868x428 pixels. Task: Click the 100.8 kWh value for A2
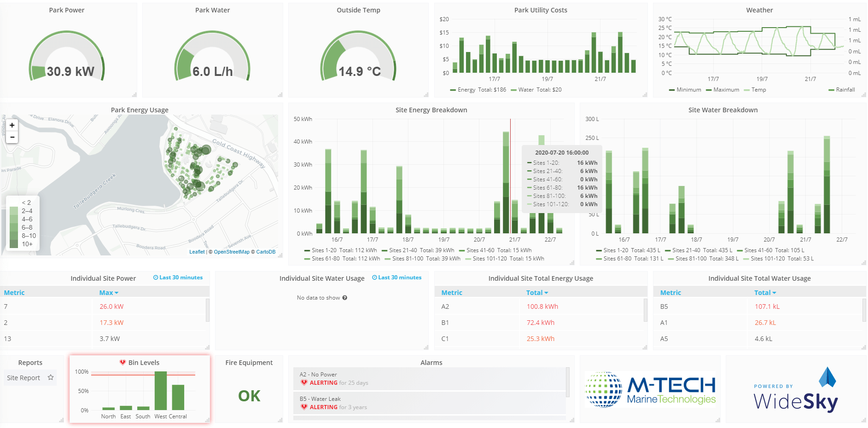(542, 307)
